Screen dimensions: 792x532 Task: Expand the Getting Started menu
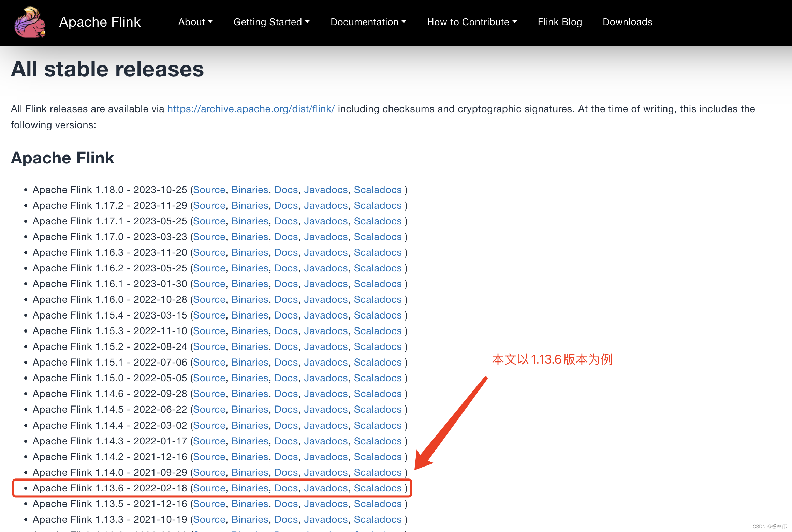click(x=271, y=22)
